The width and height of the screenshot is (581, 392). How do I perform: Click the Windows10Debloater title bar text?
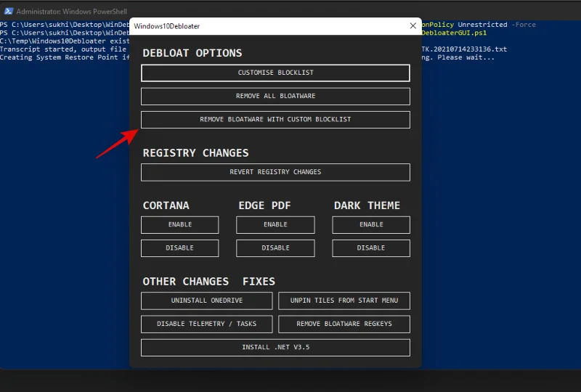(x=167, y=26)
